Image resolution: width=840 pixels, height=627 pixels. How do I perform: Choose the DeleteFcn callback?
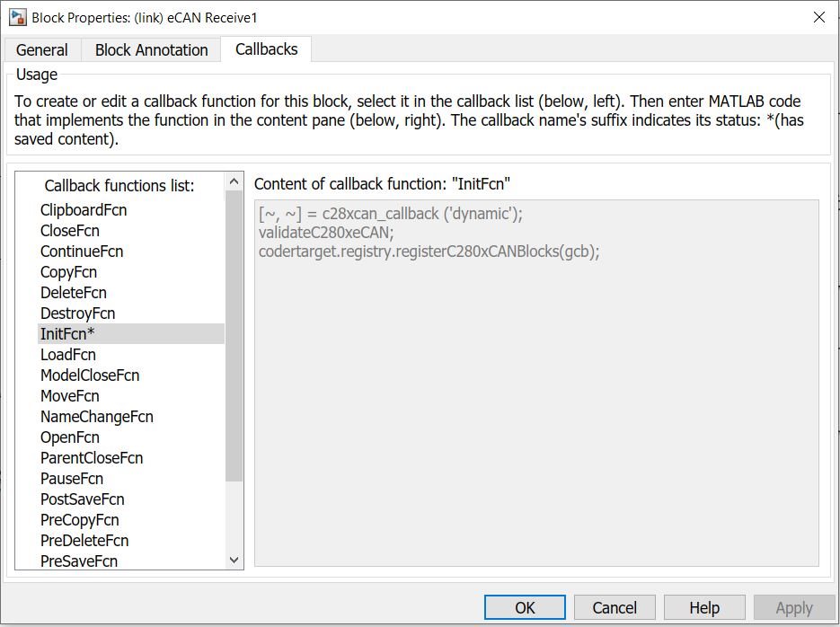72,292
